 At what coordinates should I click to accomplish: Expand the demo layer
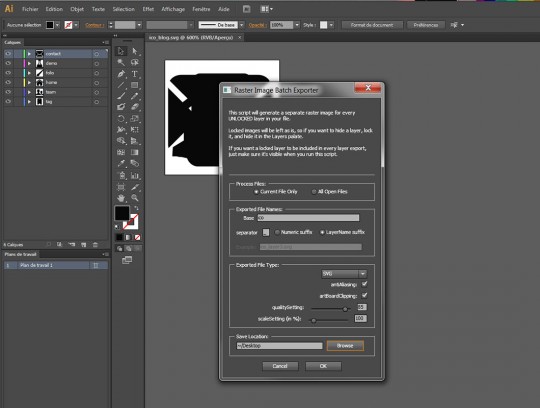click(x=29, y=63)
